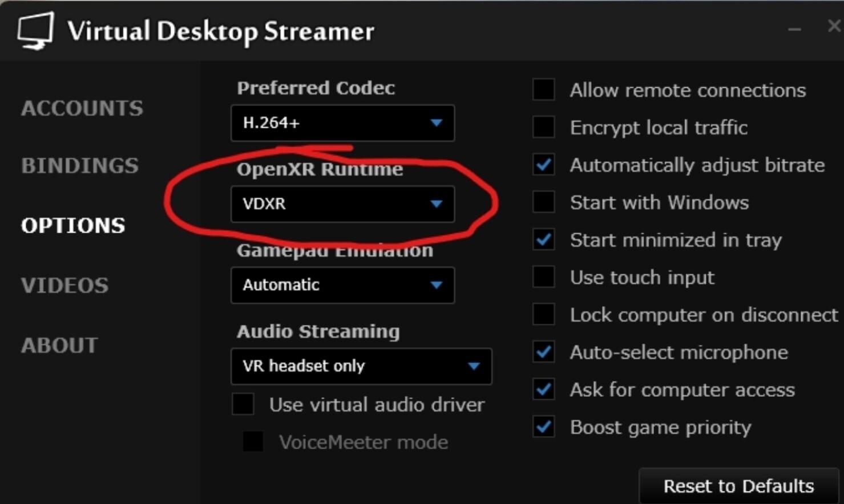Open the ABOUT section
The image size is (844, 504).
tap(59, 345)
